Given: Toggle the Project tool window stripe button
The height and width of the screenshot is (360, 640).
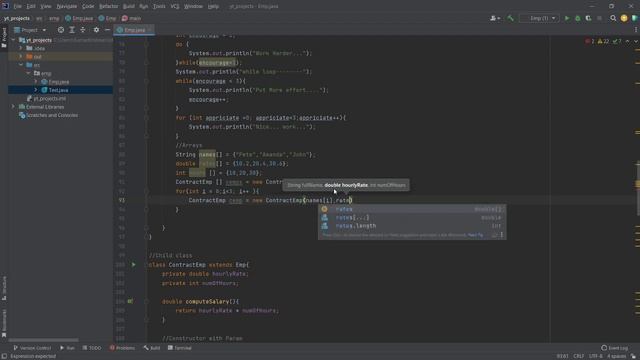Looking at the screenshot, I should [4, 38].
